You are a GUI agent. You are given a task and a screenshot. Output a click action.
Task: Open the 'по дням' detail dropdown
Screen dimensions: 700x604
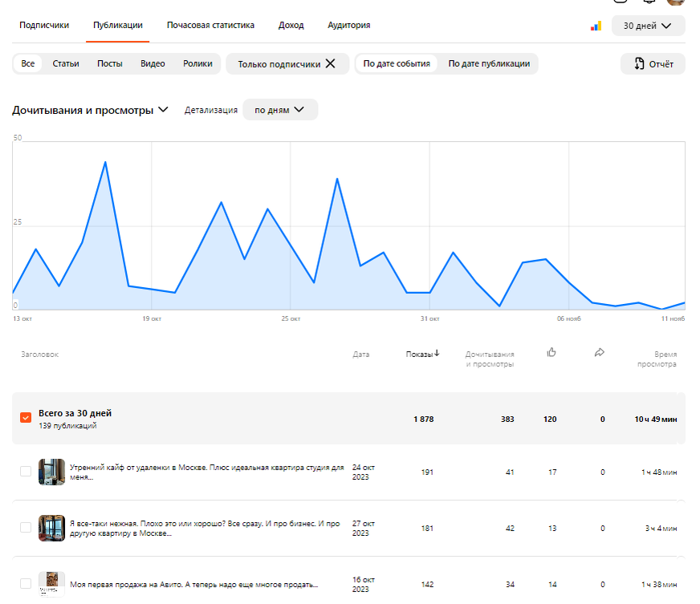(x=280, y=110)
